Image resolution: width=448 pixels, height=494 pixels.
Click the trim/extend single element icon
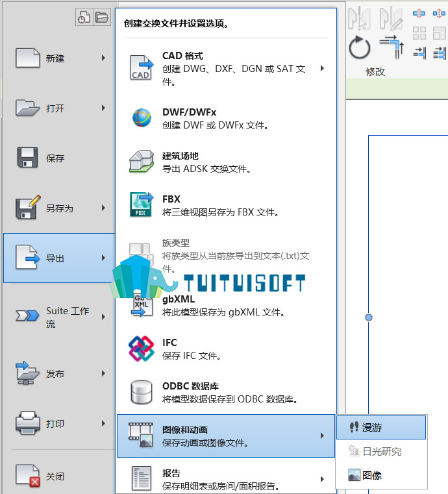419,53
